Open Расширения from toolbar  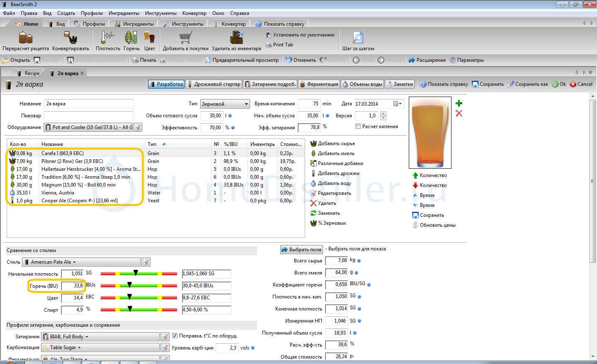pyautogui.click(x=427, y=60)
